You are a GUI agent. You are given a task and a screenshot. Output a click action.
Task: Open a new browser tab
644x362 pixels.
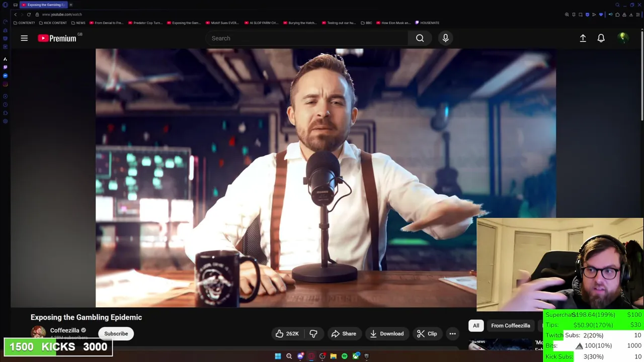[71, 5]
